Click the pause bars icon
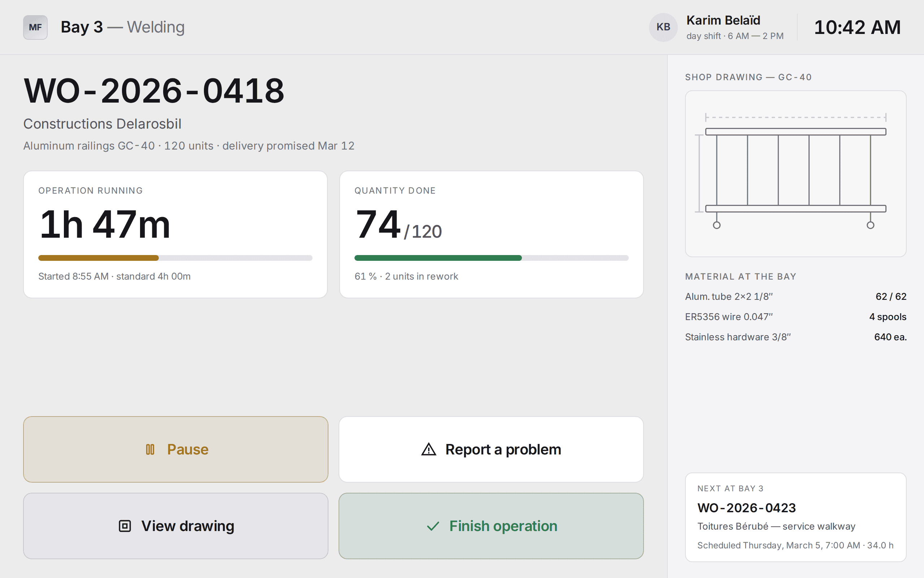The height and width of the screenshot is (578, 924). click(150, 449)
